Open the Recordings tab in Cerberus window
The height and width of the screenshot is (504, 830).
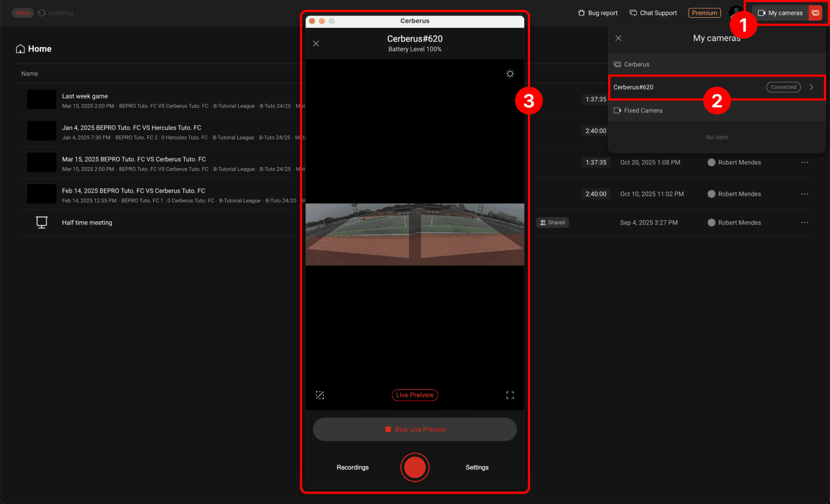[352, 467]
